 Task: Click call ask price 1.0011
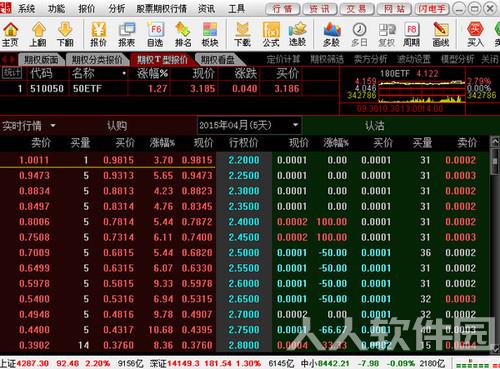click(34, 160)
